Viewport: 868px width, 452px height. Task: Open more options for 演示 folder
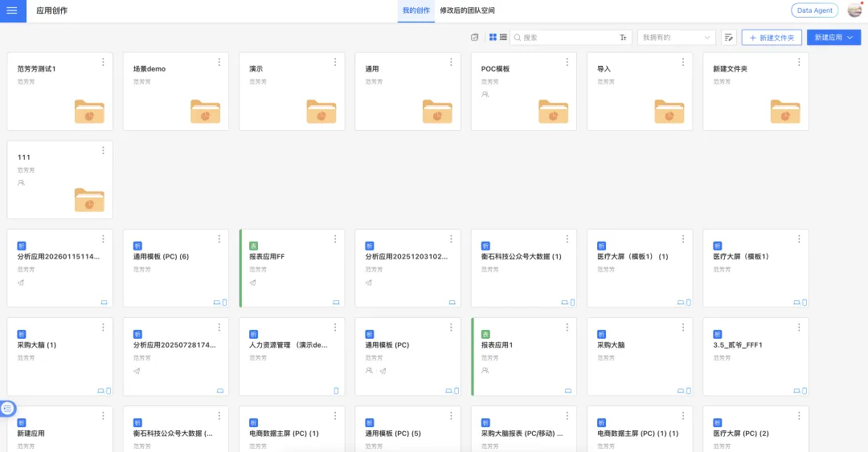[335, 62]
